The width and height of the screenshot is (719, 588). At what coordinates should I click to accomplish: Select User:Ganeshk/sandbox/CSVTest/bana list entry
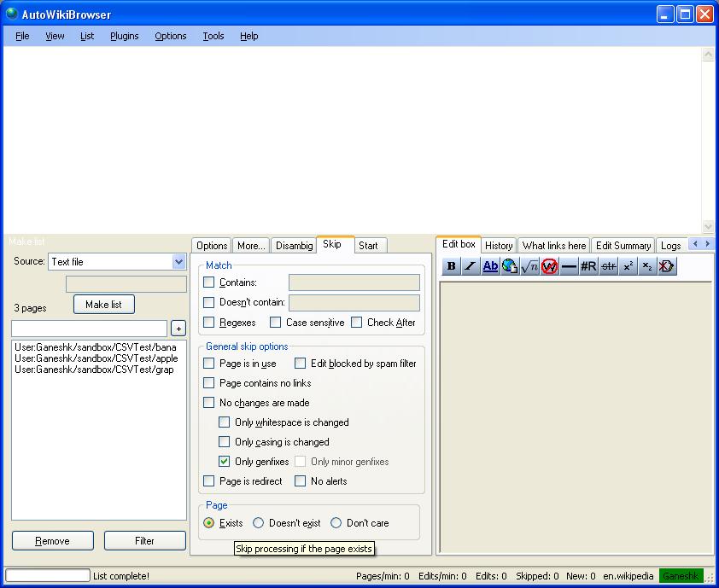(96, 347)
